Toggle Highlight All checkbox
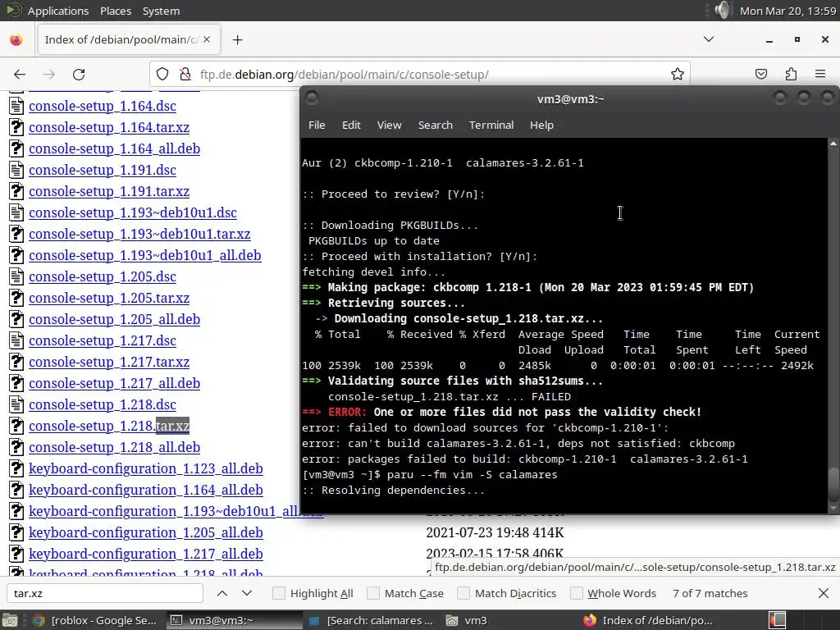The image size is (840, 630). point(279,593)
